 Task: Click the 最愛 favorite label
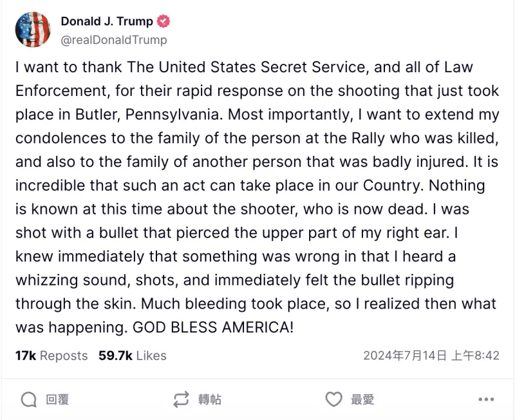[x=362, y=400]
